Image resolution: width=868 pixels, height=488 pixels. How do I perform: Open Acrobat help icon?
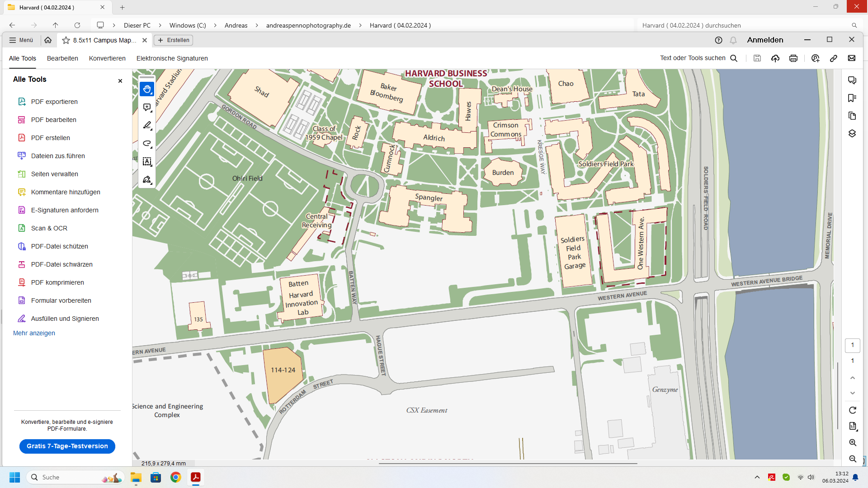(x=719, y=40)
